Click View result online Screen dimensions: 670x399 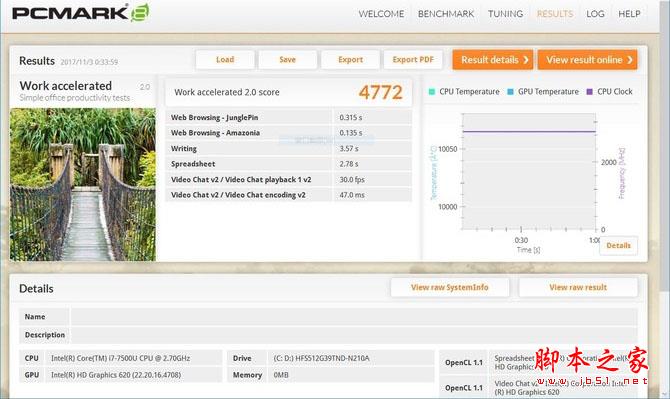588,59
